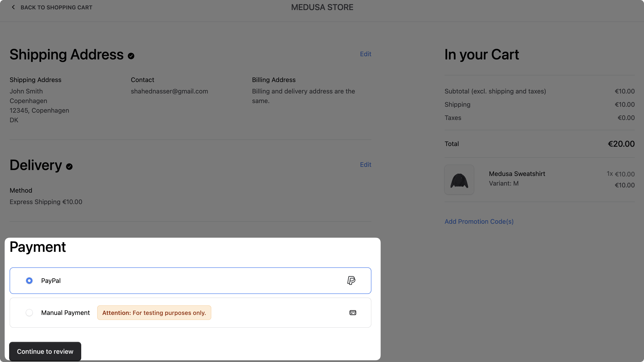Click Edit next to Delivery
This screenshot has width=644, height=362.
(x=365, y=164)
